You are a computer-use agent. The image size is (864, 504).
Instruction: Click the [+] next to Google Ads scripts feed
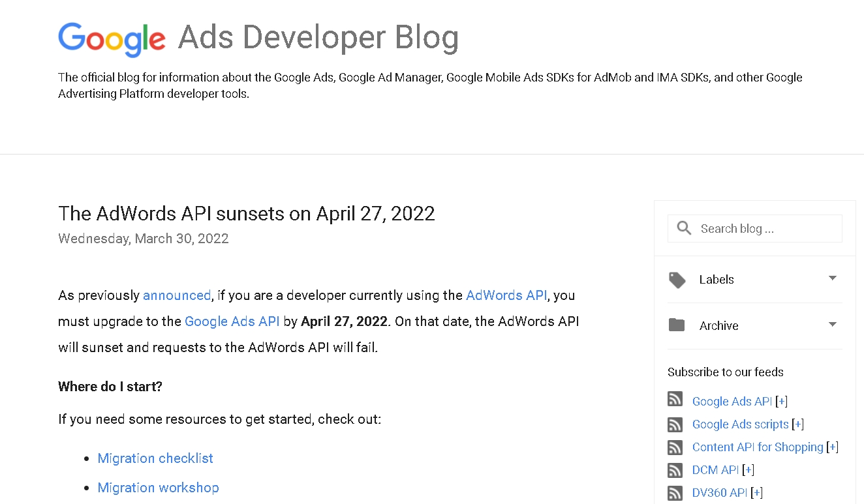click(797, 424)
